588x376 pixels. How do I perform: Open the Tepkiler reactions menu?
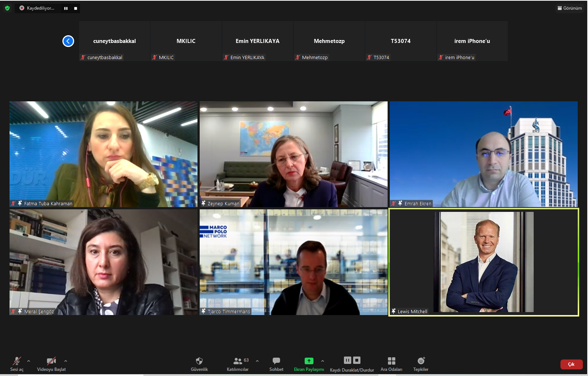421,364
